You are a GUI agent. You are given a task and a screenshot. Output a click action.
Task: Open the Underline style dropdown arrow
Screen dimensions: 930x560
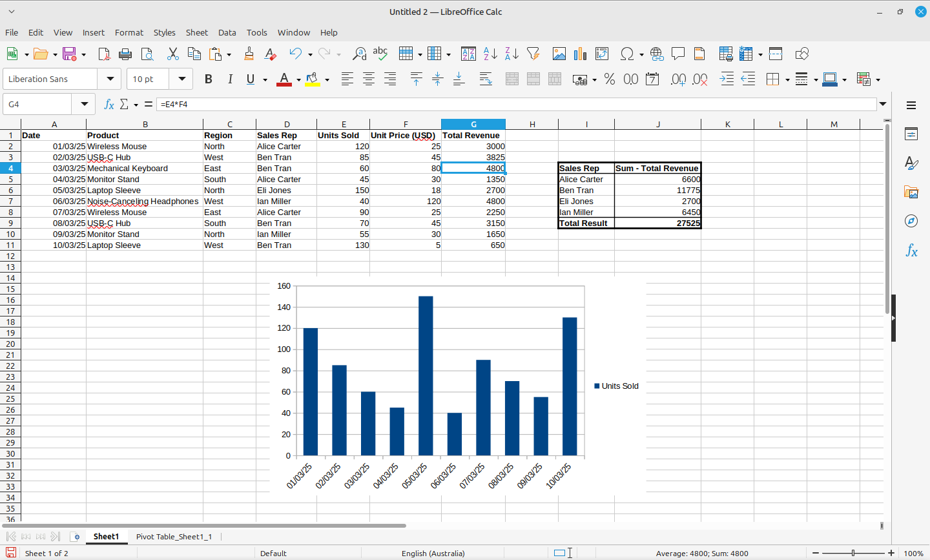pos(265,79)
